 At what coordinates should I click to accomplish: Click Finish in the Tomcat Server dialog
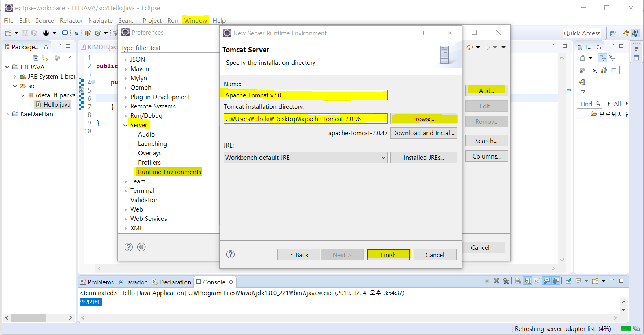(389, 255)
